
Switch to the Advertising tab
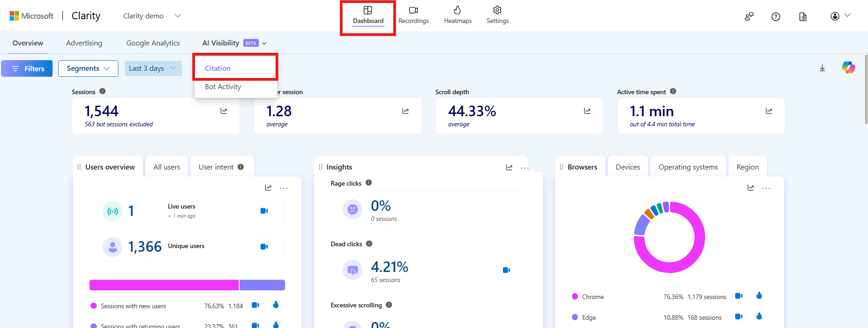coord(84,43)
